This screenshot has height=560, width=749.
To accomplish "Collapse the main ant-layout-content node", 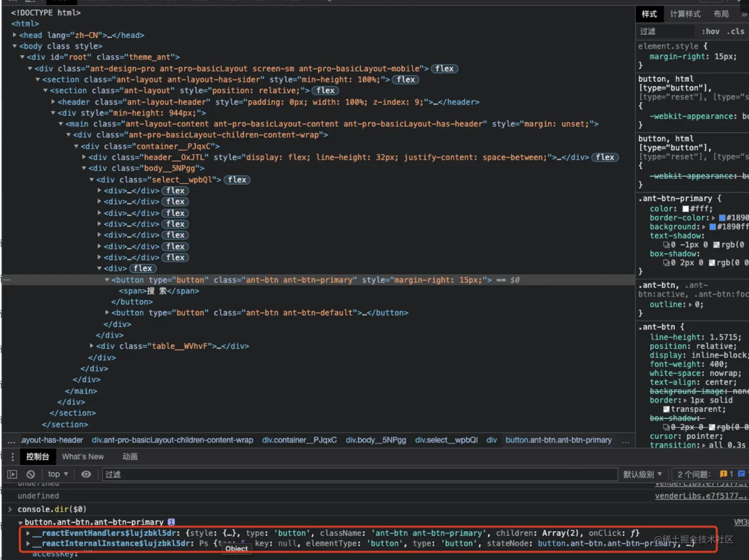I will pos(61,124).
